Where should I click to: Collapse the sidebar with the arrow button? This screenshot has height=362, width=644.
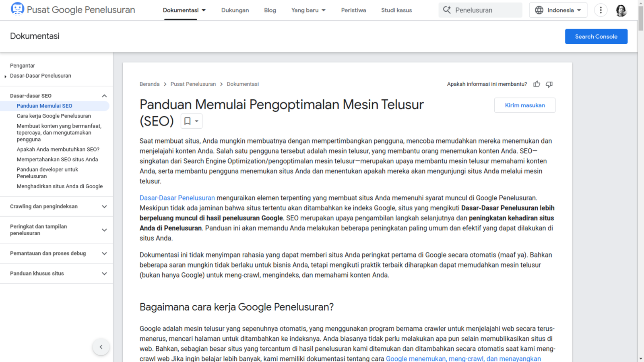click(x=101, y=347)
